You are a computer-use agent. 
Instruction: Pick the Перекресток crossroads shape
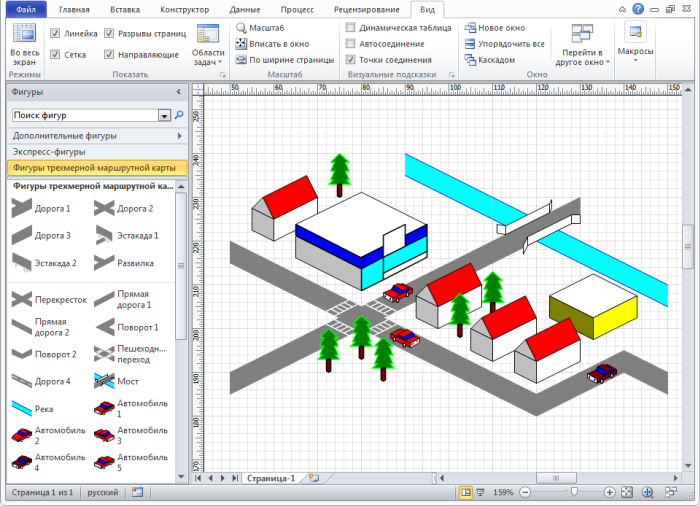click(x=23, y=299)
